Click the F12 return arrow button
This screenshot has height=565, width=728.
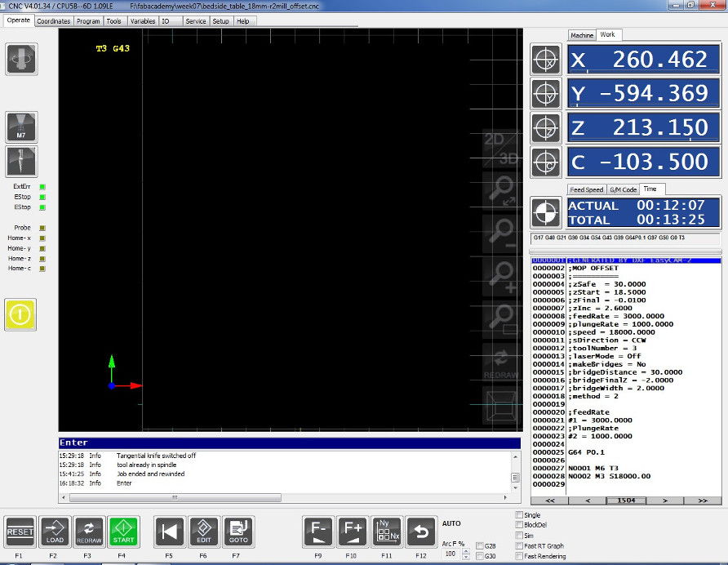pos(421,532)
